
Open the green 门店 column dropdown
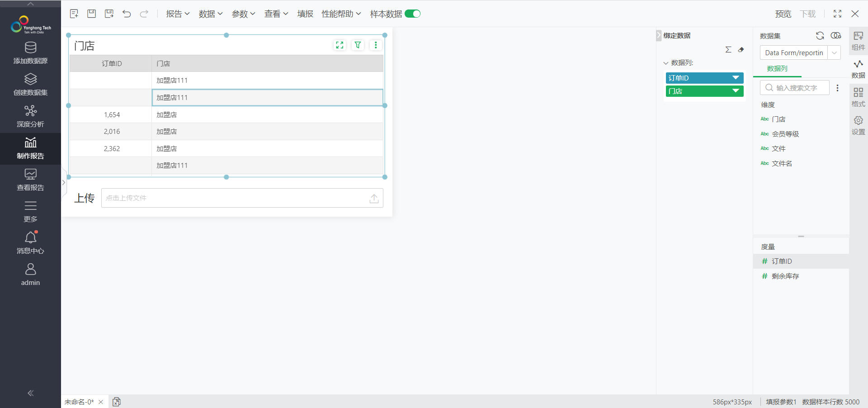(736, 91)
